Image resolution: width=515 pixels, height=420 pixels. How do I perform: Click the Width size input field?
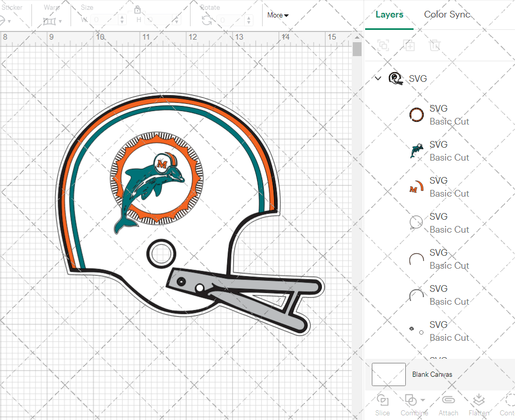tap(104, 20)
